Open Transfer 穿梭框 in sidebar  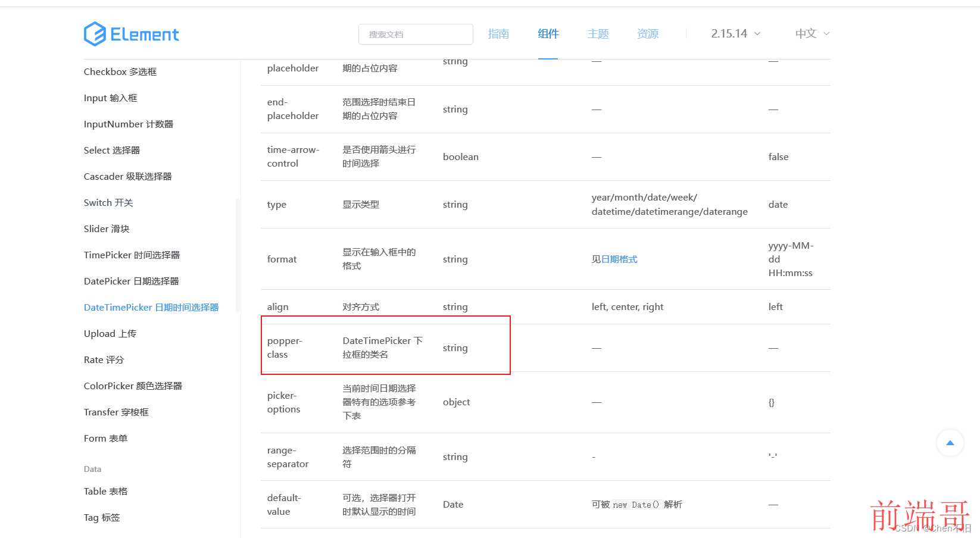click(x=116, y=412)
